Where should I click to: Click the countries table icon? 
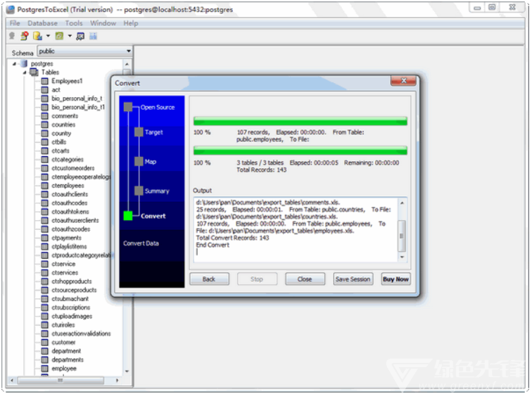click(x=44, y=124)
